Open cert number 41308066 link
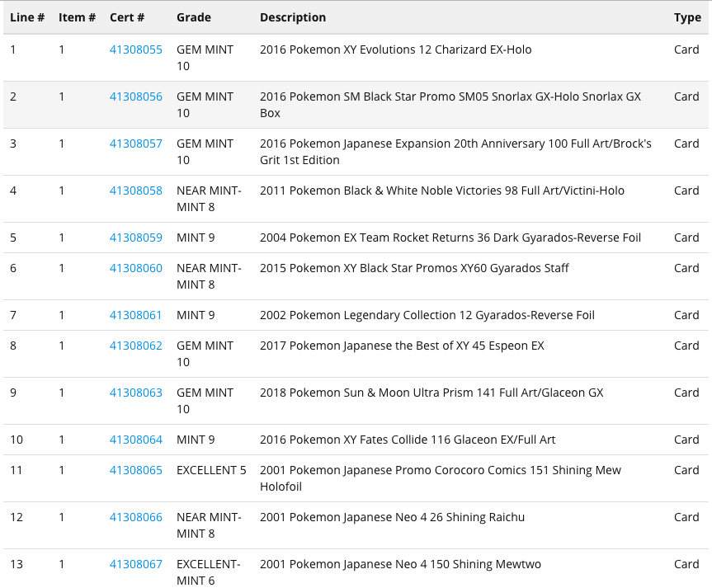Screen dimensions: 712x588 (136, 518)
